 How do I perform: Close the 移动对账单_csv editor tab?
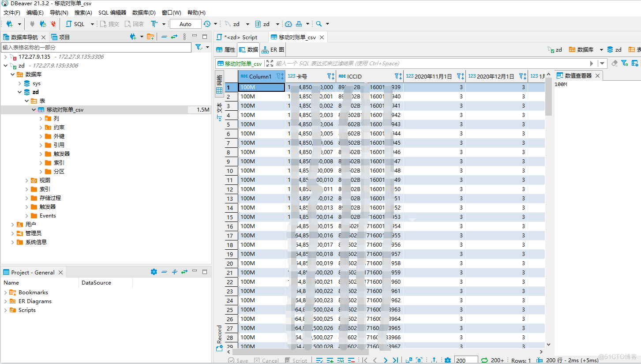pos(322,37)
